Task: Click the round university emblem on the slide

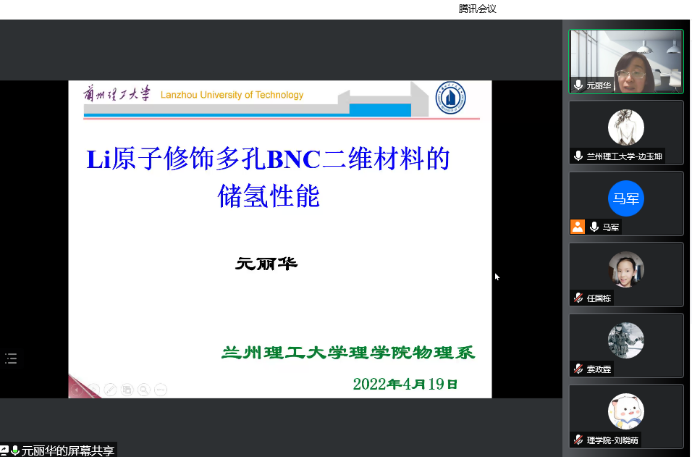Action: pyautogui.click(x=450, y=97)
